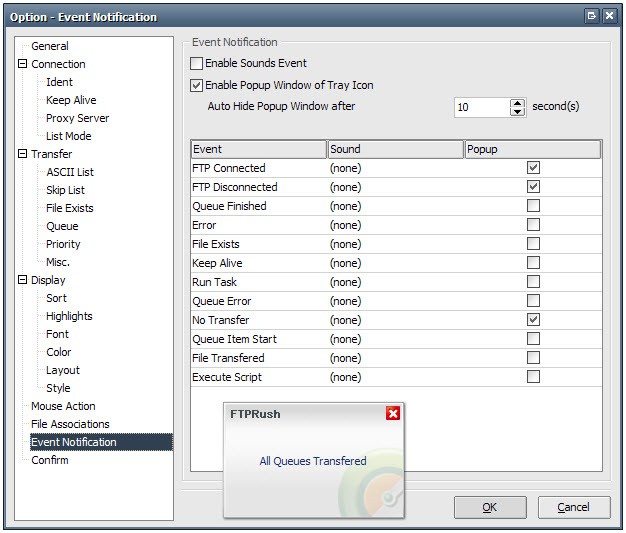Viewport: 626px width, 533px height.
Task: Uncheck popup for FTP Connected event
Action: [x=533, y=168]
